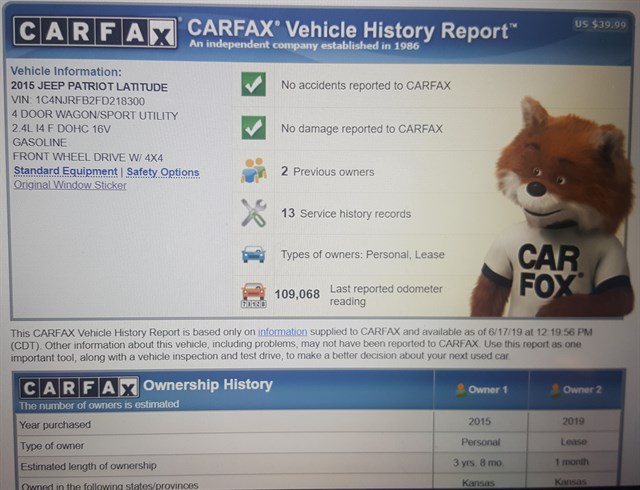Click the US $39.99 price badge
Viewport: 640px width, 490px height.
pyautogui.click(x=597, y=23)
